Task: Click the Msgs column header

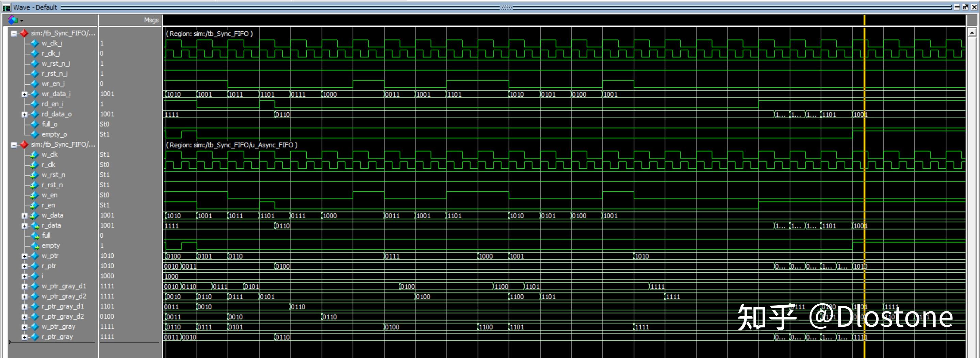Action: [151, 20]
